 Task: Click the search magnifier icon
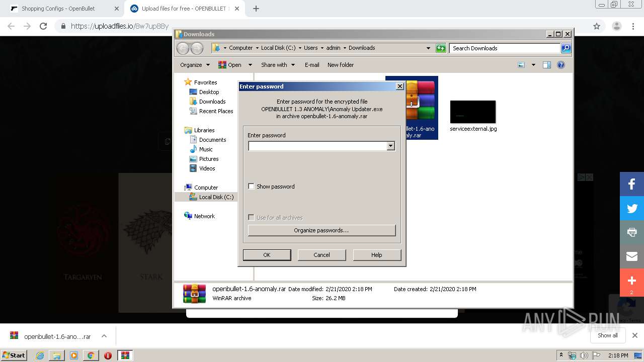click(x=566, y=48)
